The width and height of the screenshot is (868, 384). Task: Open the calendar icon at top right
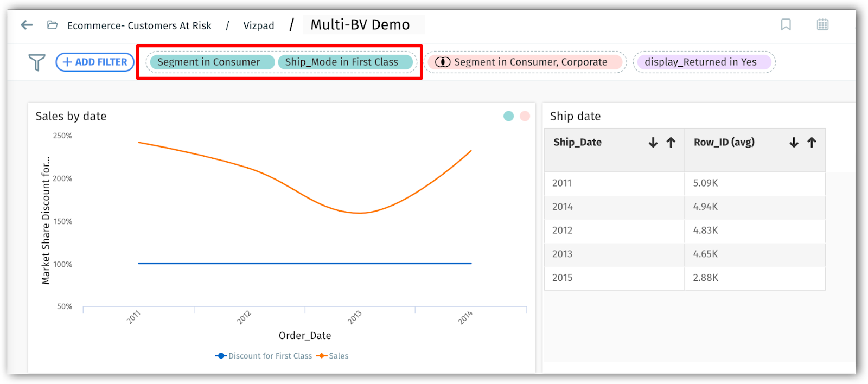pyautogui.click(x=822, y=24)
